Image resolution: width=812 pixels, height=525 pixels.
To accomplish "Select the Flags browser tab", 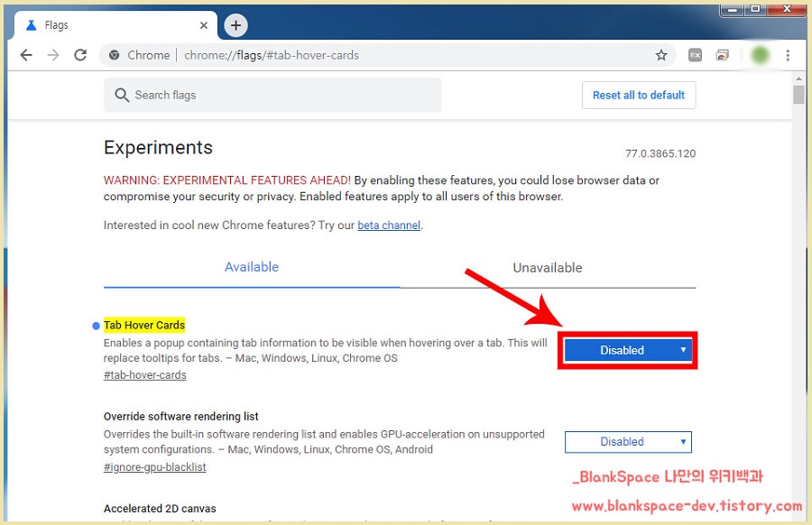I will pos(115,25).
